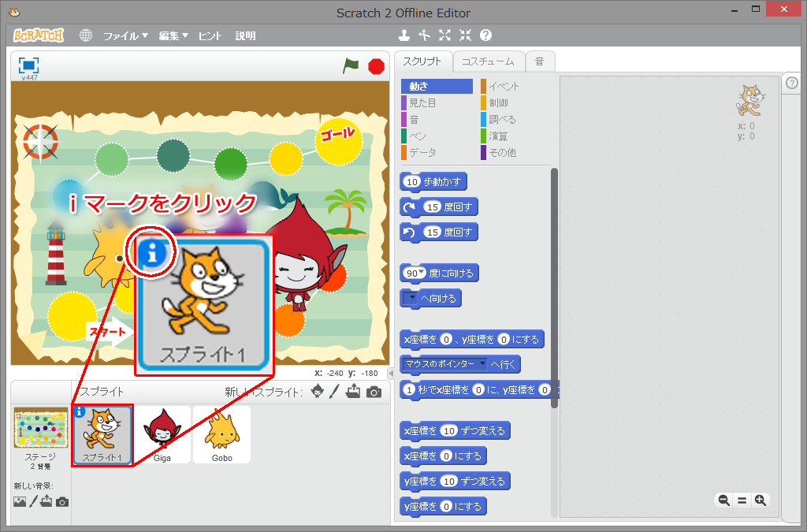Switch to the スクリプト tab
The height and width of the screenshot is (532, 807).
click(x=422, y=61)
